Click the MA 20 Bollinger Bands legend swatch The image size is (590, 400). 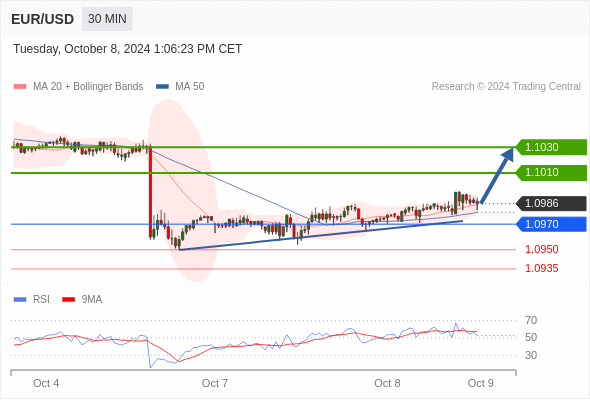pos(20,87)
